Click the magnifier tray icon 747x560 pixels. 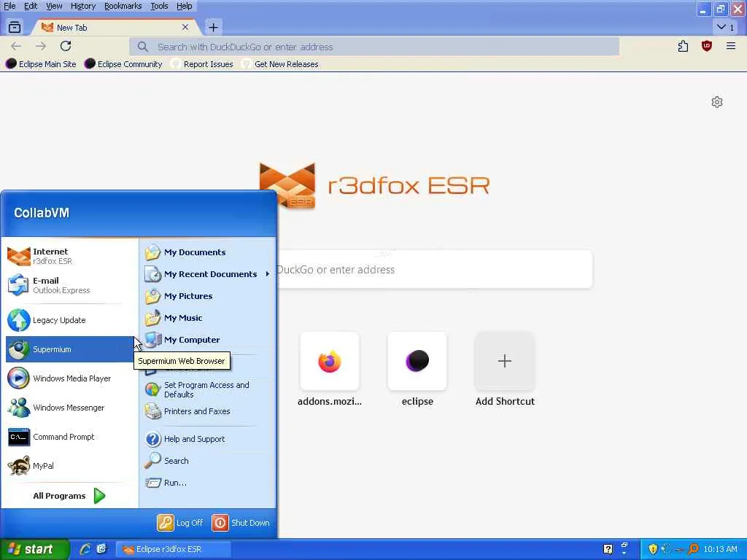694,549
